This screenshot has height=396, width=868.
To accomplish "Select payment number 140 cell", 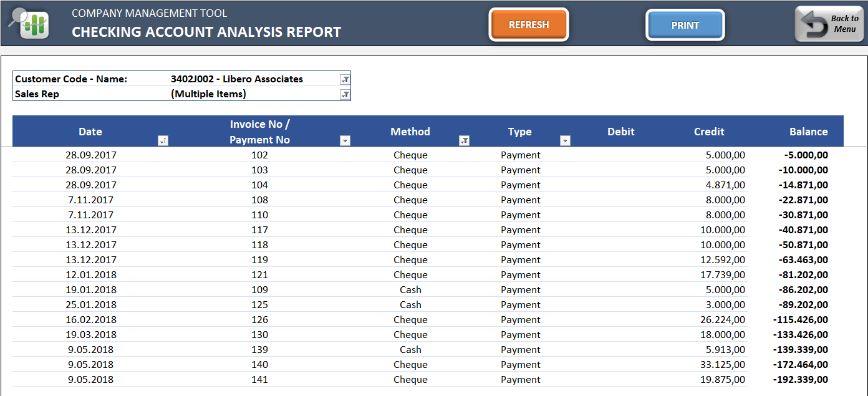I will (x=259, y=365).
